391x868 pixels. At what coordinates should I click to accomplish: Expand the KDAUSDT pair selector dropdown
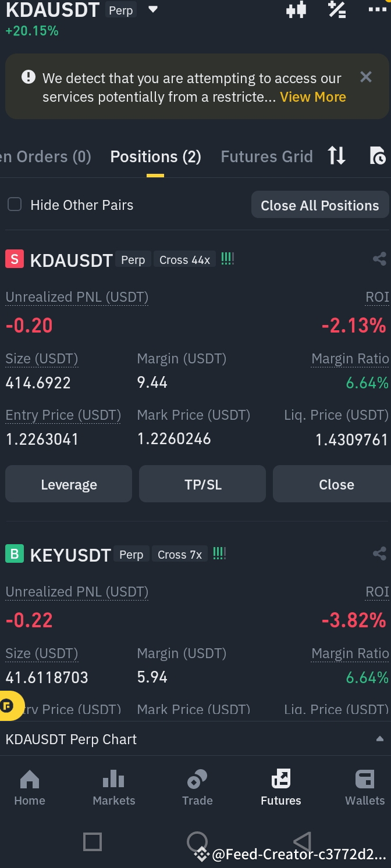tap(152, 10)
